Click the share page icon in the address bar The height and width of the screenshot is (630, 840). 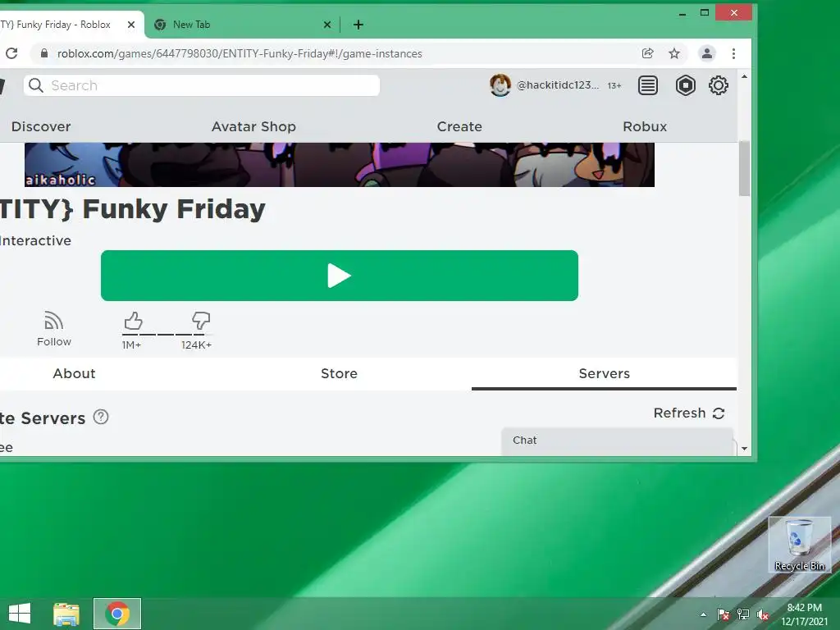click(648, 53)
